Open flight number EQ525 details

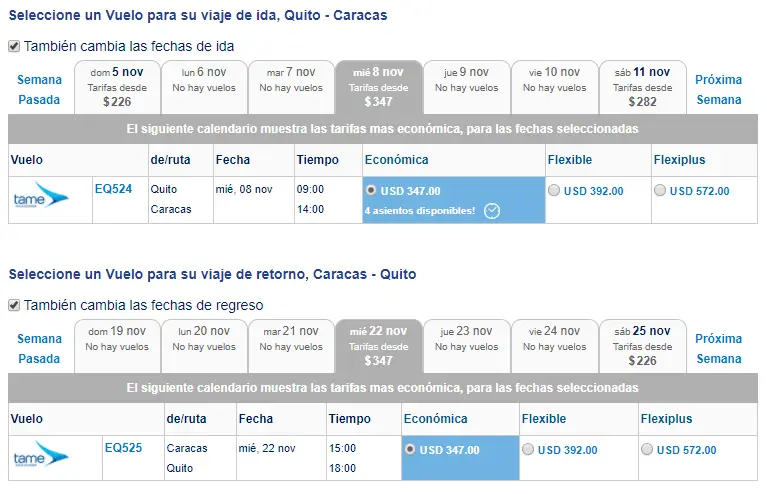click(123, 447)
